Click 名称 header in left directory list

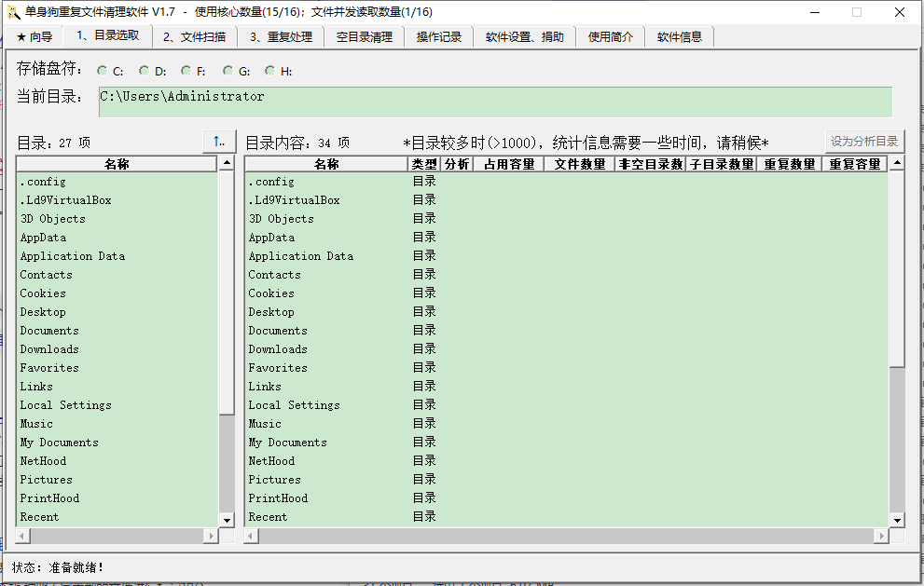click(x=117, y=164)
